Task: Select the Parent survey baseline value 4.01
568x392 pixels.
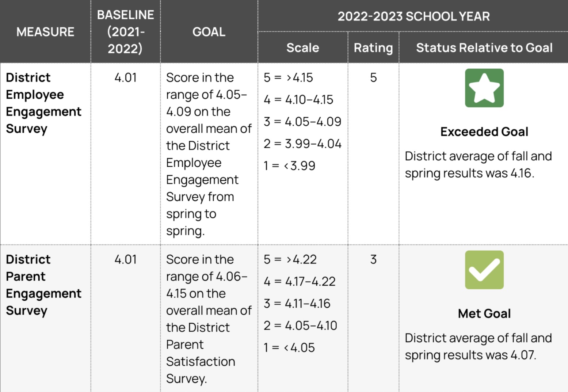Action: pyautogui.click(x=125, y=259)
